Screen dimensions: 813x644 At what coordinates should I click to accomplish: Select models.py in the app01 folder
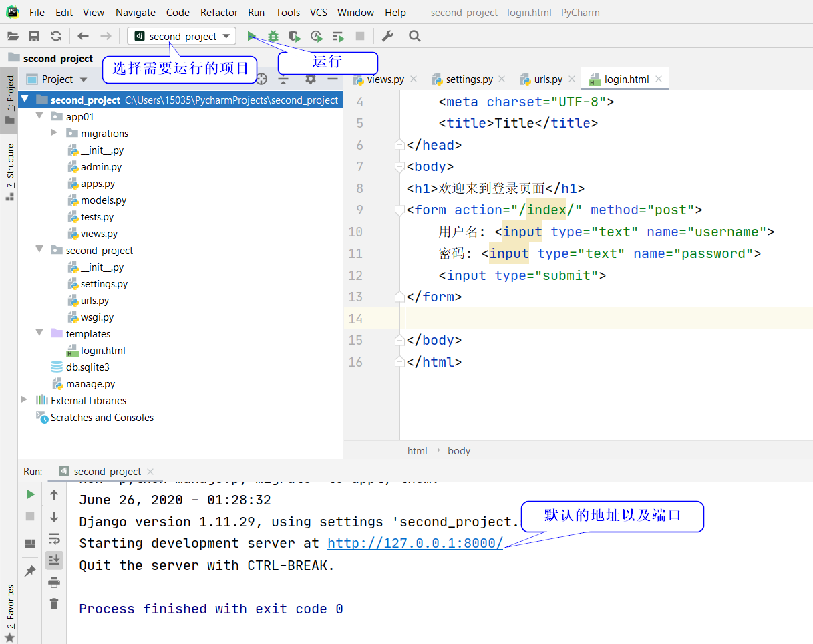104,200
